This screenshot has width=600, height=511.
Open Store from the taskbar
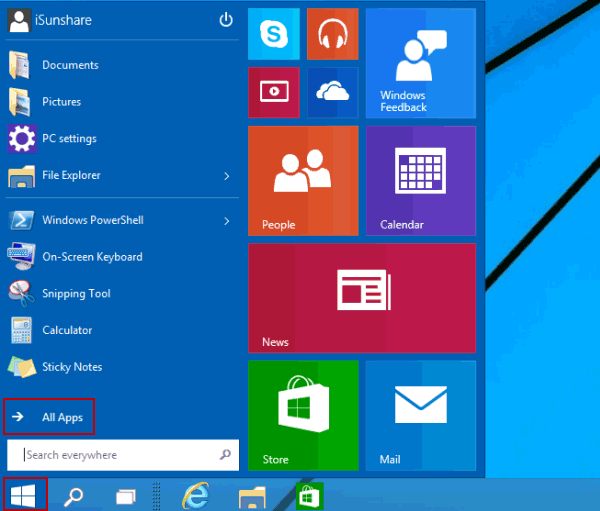tap(309, 496)
